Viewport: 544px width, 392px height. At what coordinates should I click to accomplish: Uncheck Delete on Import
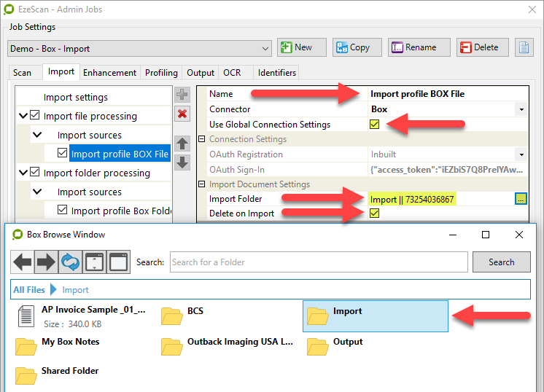[x=374, y=213]
